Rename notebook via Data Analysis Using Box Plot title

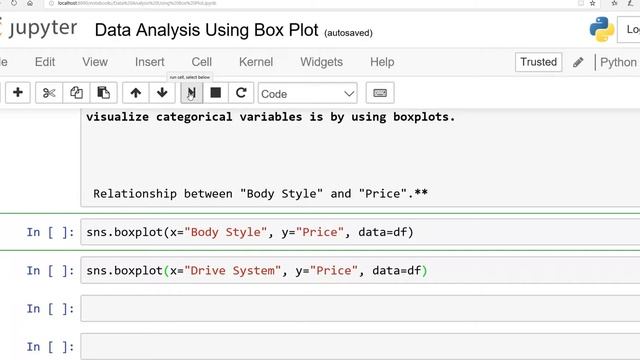[207, 30]
